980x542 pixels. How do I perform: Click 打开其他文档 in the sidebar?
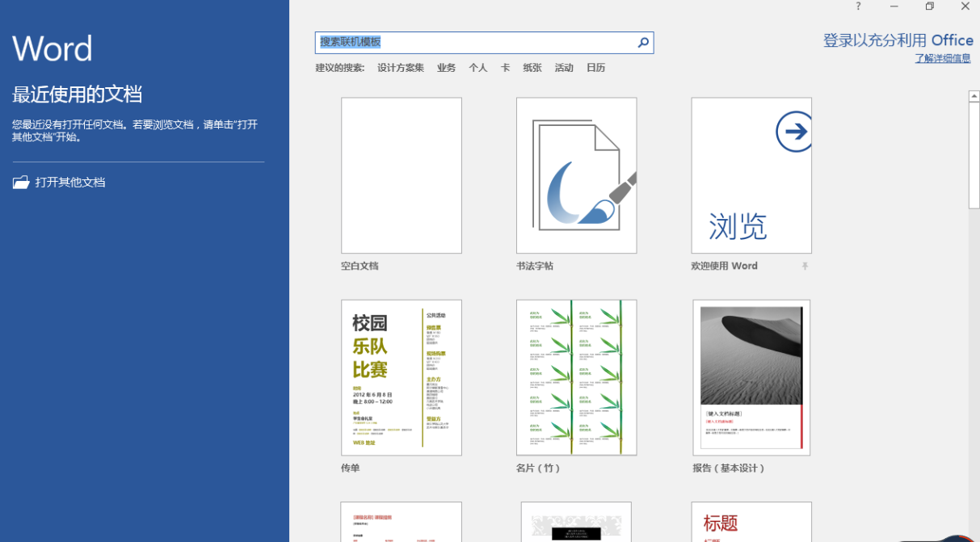coord(70,183)
